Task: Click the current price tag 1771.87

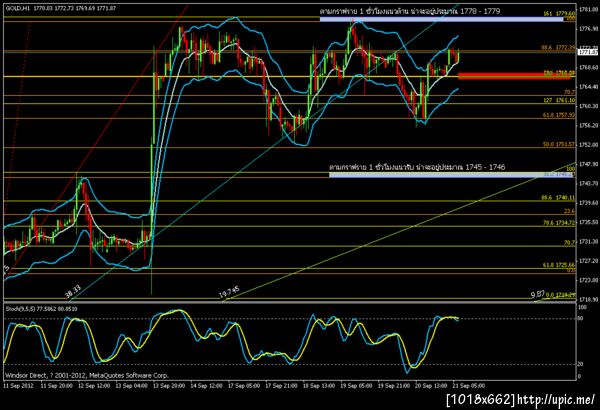Action: pos(588,52)
